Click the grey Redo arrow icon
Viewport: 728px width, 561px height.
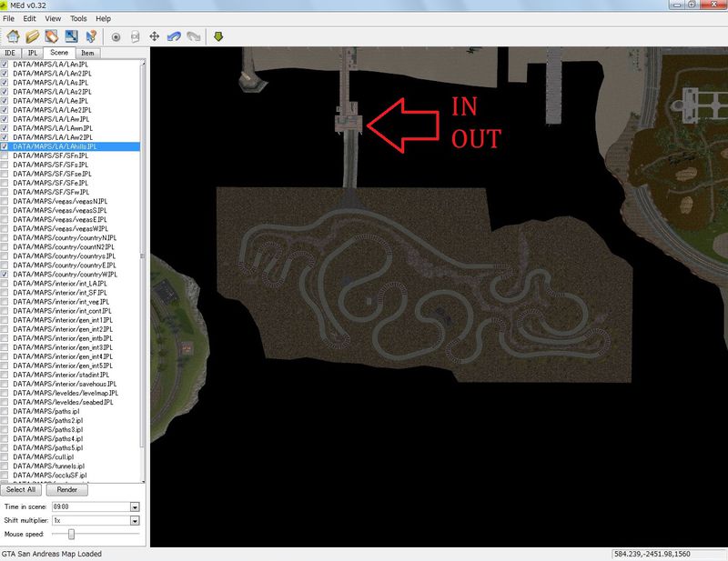(194, 36)
